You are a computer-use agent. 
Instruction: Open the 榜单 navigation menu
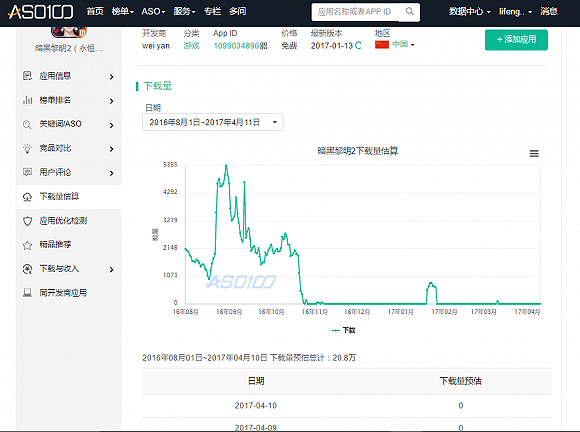coord(122,11)
